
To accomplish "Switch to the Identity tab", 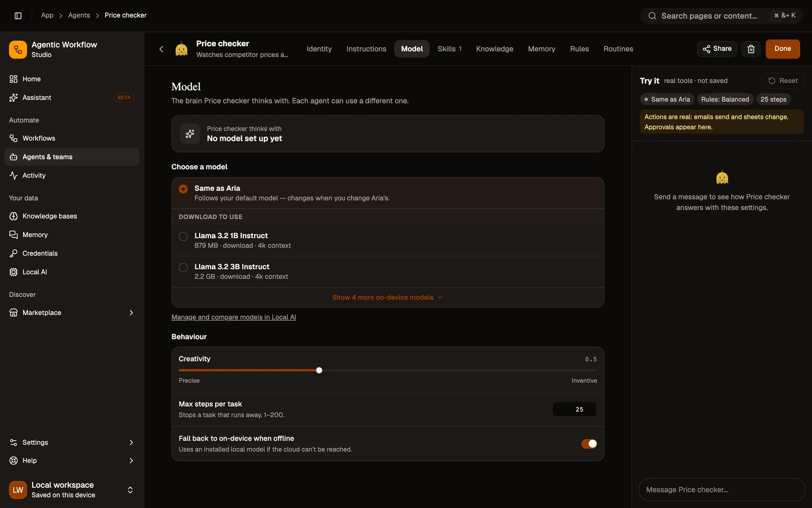I will point(319,49).
